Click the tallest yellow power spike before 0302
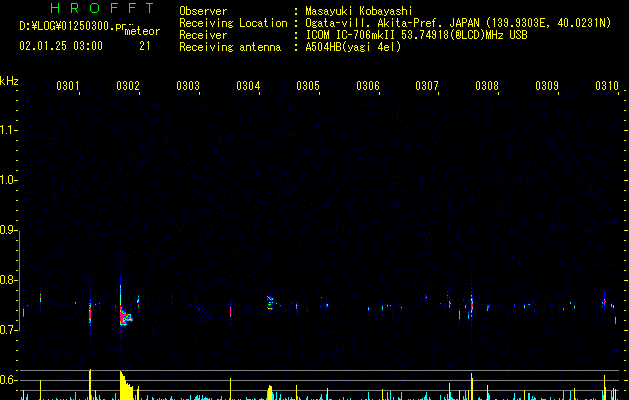The width and height of the screenshot is (629, 400). point(90,384)
